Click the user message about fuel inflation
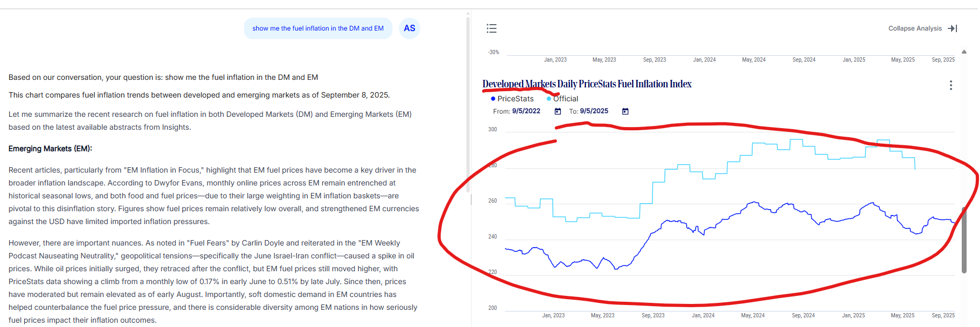 click(318, 28)
